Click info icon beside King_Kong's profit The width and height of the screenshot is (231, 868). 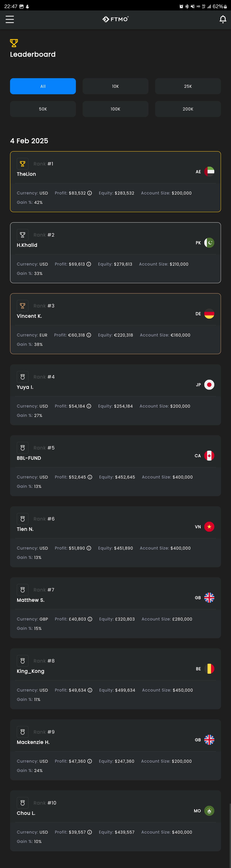click(90, 690)
